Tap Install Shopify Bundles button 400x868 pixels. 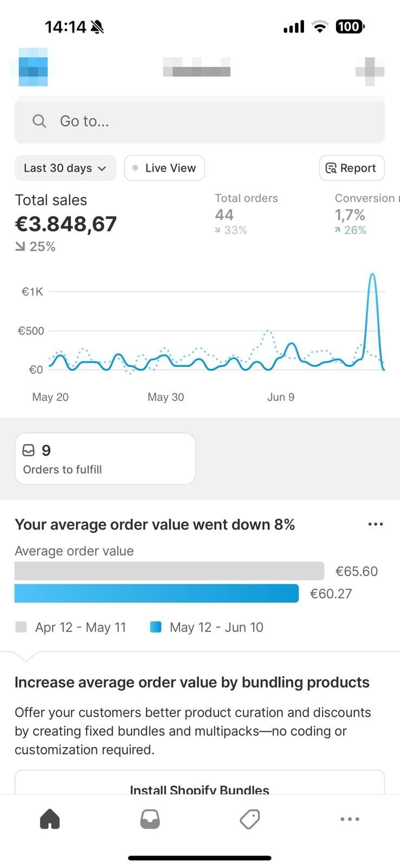point(199,783)
